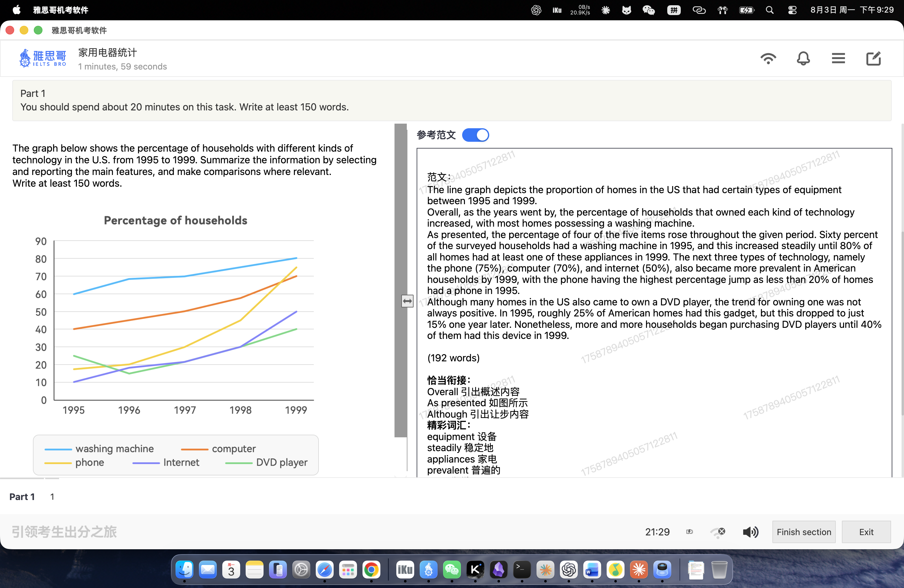Click the 21:29 timer display
This screenshot has height=588, width=904.
(657, 532)
